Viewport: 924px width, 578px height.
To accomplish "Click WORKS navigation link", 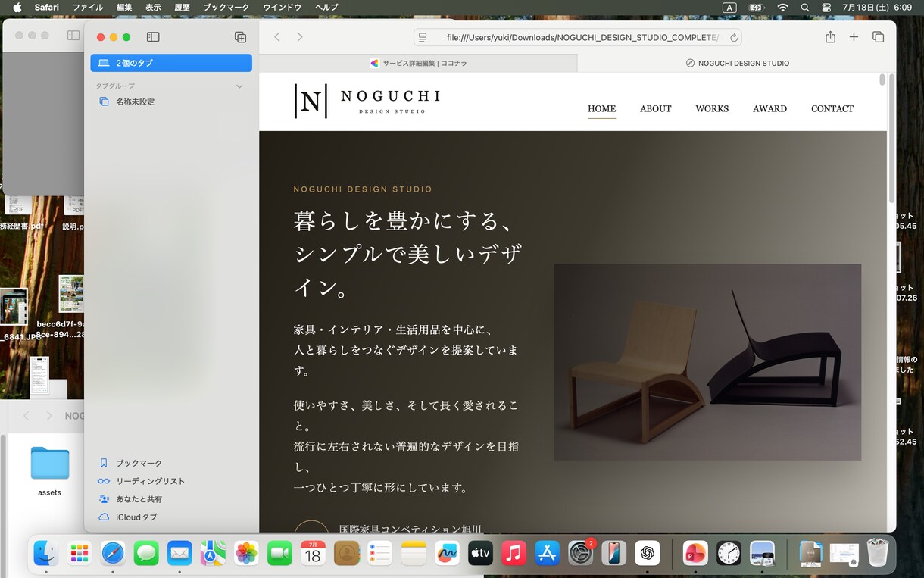I will tap(712, 108).
